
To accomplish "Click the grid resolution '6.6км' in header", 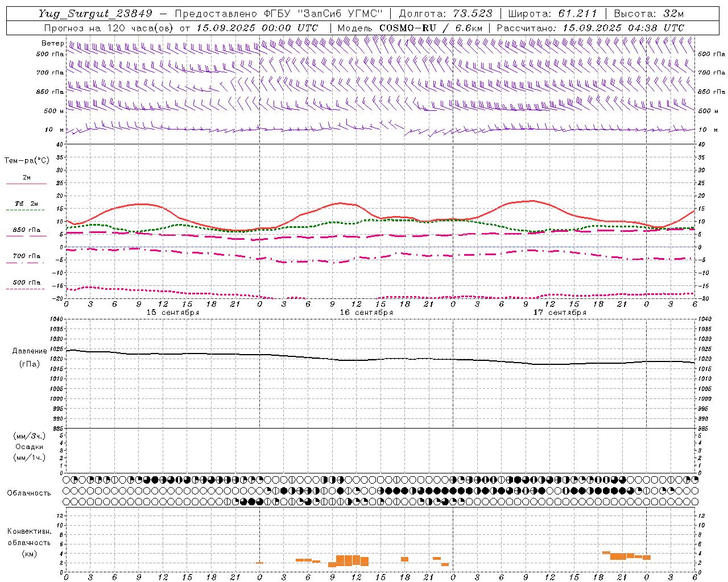I will click(469, 28).
